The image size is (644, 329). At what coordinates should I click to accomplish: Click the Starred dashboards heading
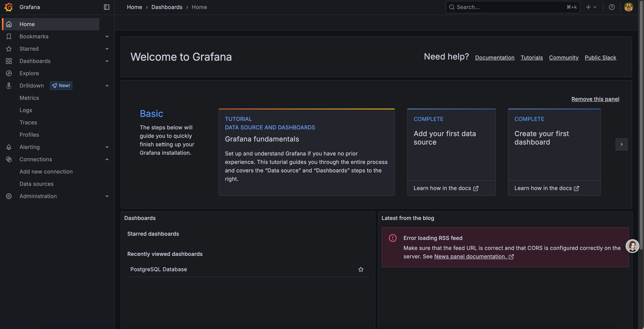153,234
